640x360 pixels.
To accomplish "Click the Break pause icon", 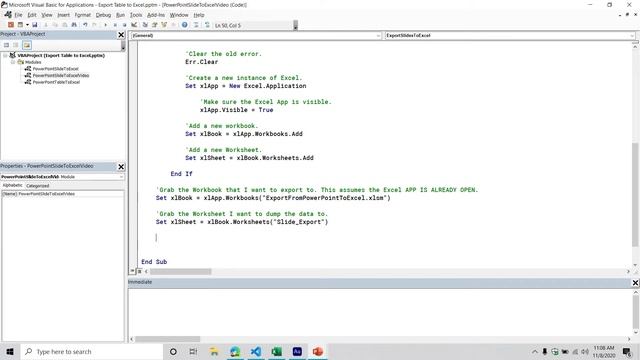I will point(115,25).
